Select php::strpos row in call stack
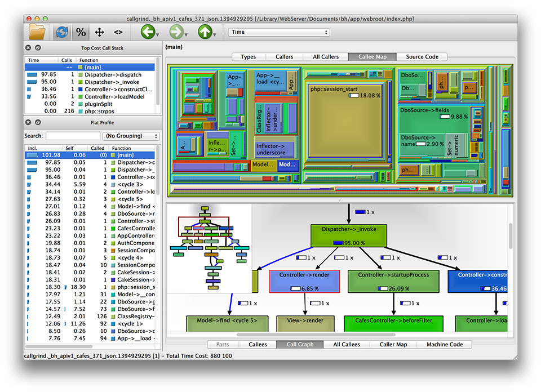Image resolution: width=541 pixels, height=392 pixels. click(x=90, y=111)
